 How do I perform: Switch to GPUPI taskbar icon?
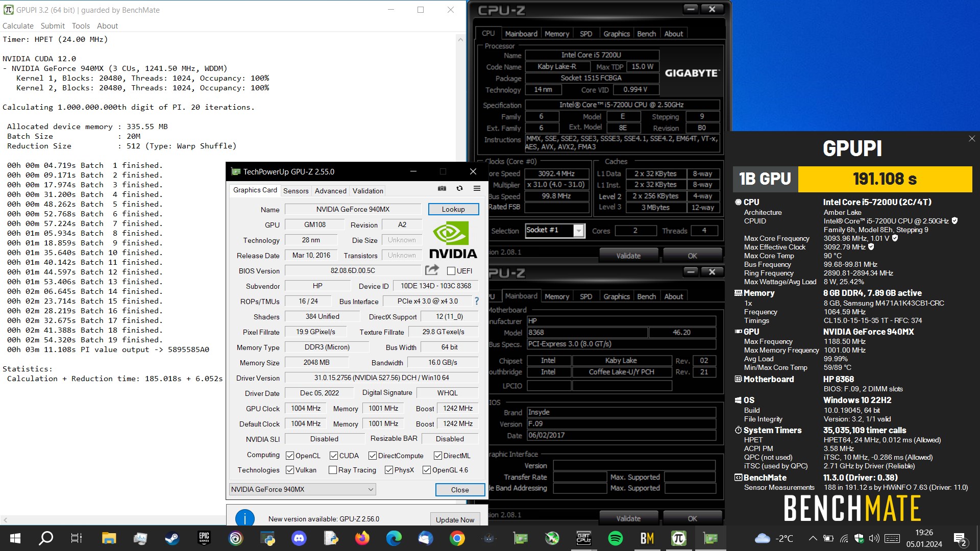678,538
